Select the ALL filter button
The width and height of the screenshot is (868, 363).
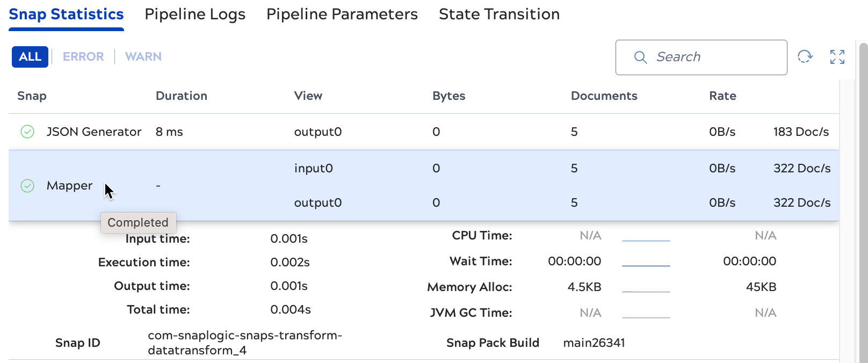click(30, 57)
